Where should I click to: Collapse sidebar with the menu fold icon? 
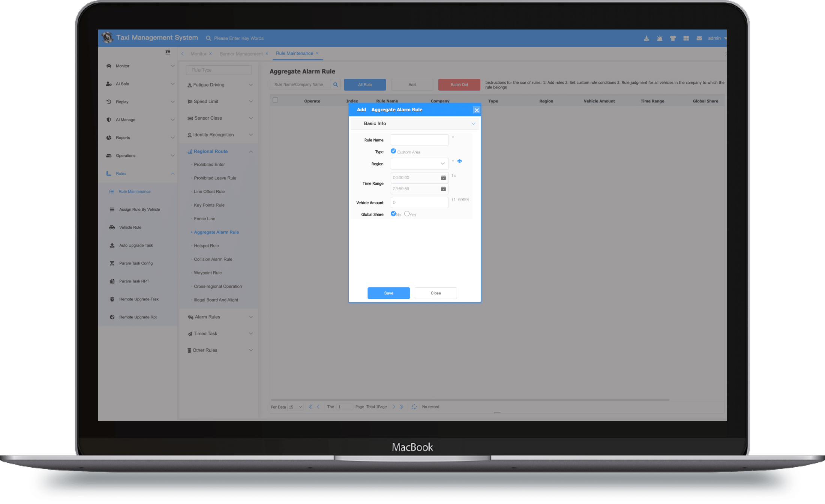[x=168, y=52]
